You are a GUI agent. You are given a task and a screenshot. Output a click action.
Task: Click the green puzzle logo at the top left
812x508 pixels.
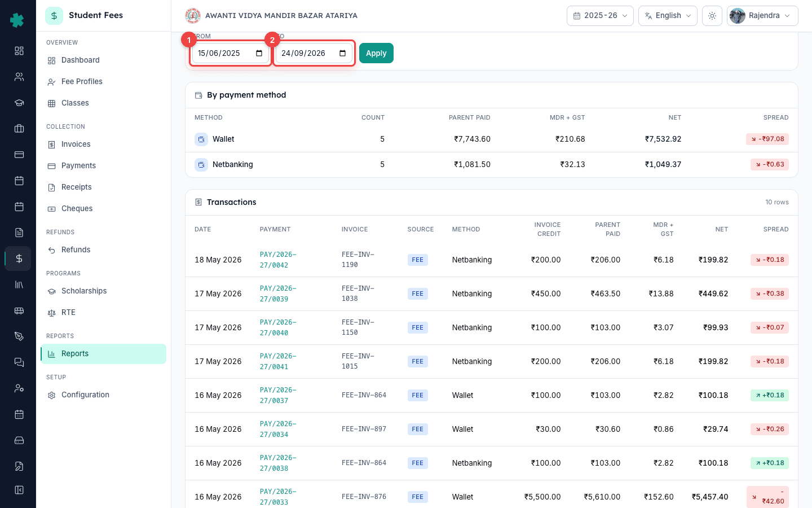(x=17, y=20)
